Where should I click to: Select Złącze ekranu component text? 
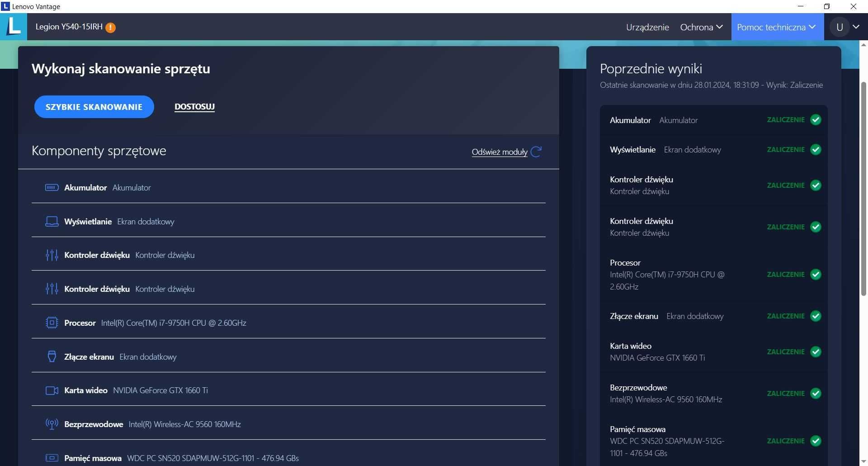tap(120, 357)
